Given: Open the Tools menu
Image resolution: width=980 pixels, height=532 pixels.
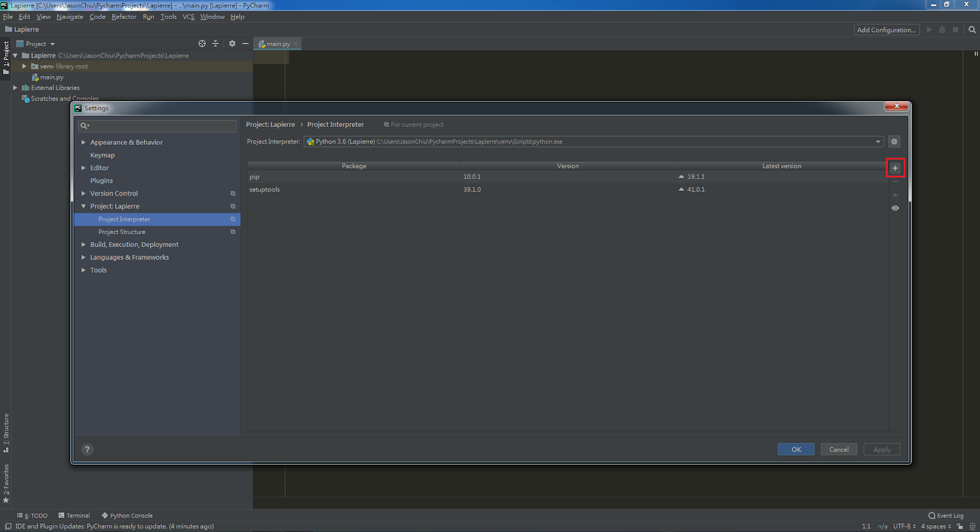Looking at the screenshot, I should [x=168, y=17].
